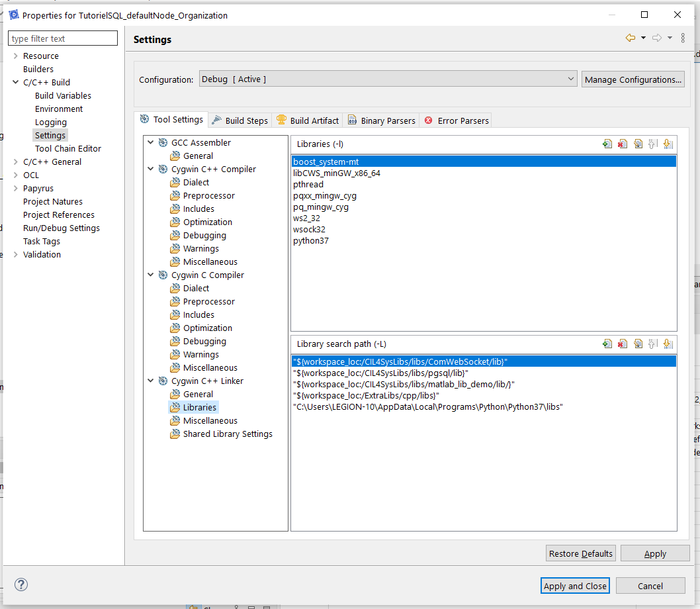700x609 pixels.
Task: Move library down in Libraries (-l) toolbar
Action: pyautogui.click(x=668, y=144)
